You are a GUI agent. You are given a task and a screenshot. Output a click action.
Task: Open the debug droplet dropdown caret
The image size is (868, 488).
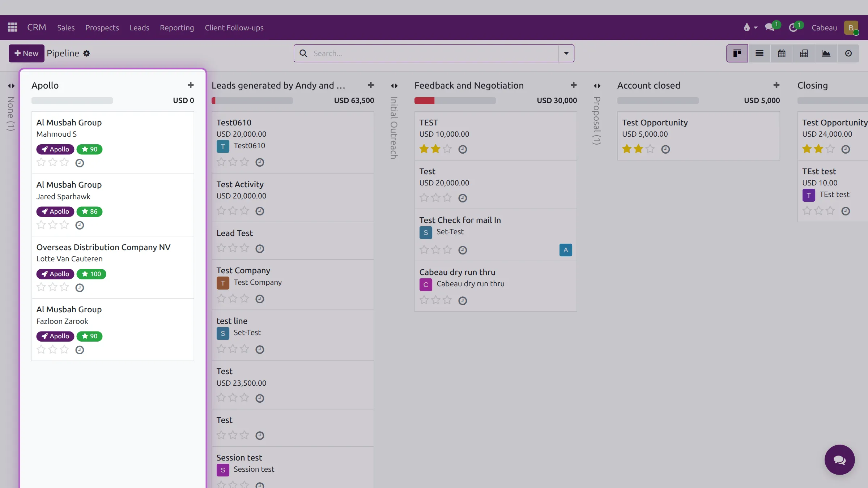tap(756, 28)
